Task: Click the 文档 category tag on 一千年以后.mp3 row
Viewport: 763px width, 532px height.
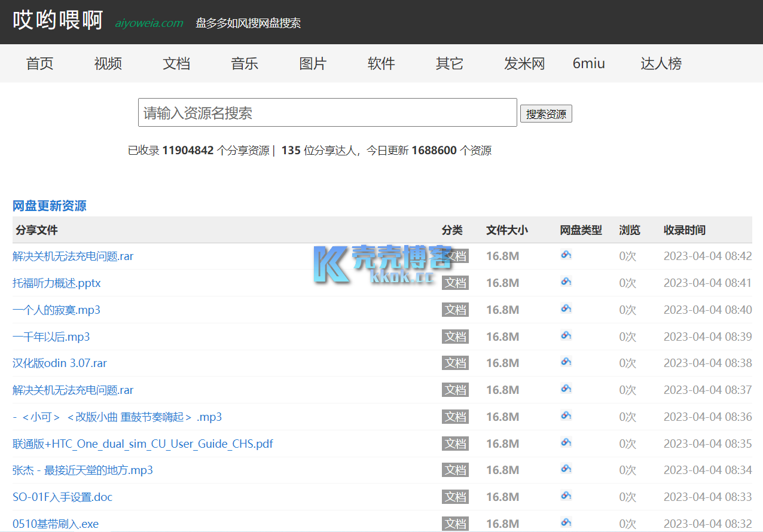Action: click(x=455, y=337)
